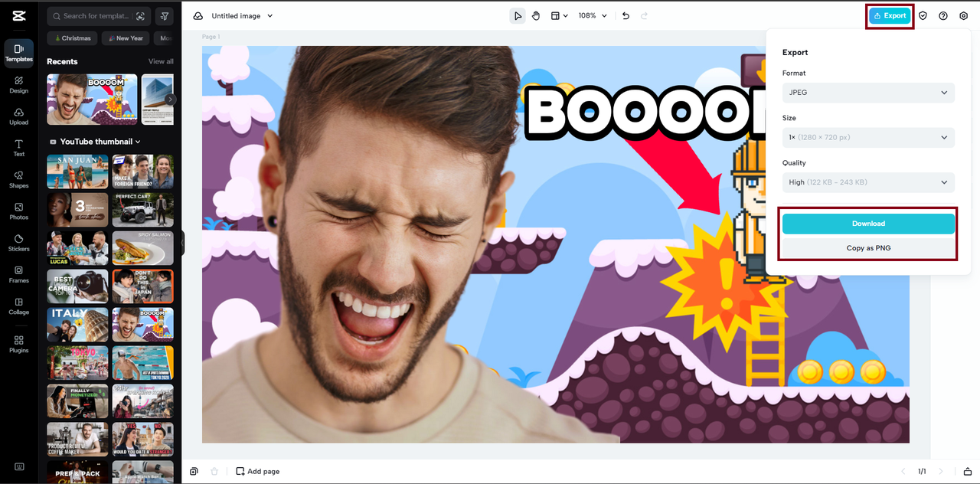Open the Shapes panel
The height and width of the screenshot is (484, 980).
[x=19, y=179]
